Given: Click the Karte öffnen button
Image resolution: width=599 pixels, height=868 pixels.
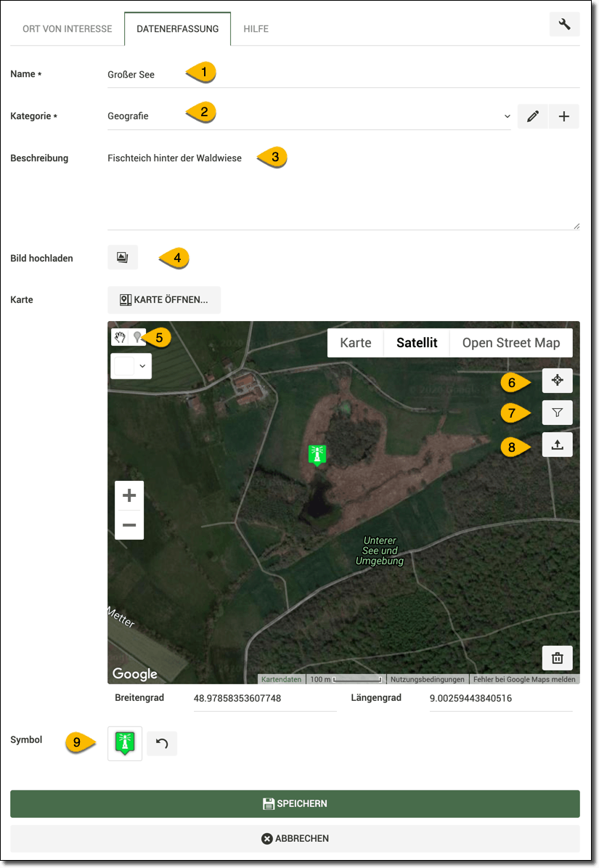Looking at the screenshot, I should (x=164, y=299).
